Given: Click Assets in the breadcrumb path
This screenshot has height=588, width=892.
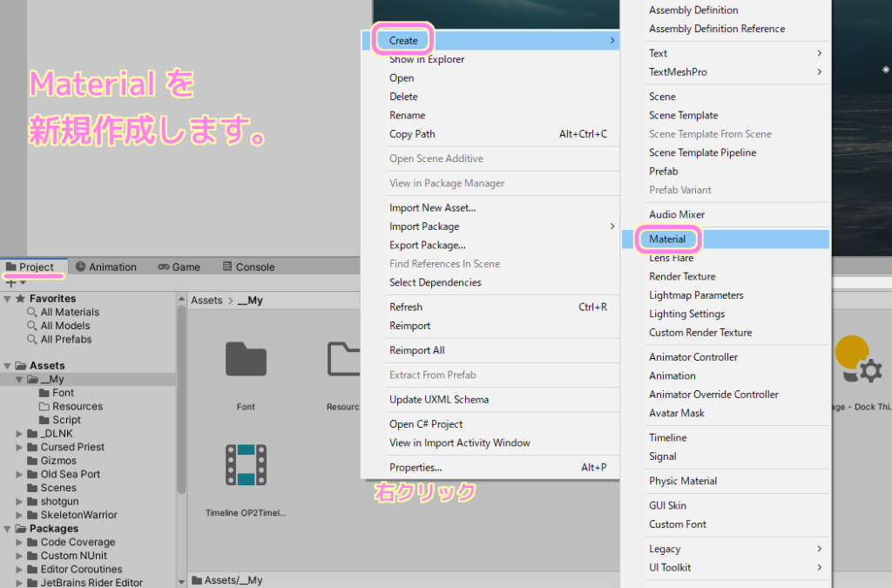Looking at the screenshot, I should pyautogui.click(x=206, y=300).
